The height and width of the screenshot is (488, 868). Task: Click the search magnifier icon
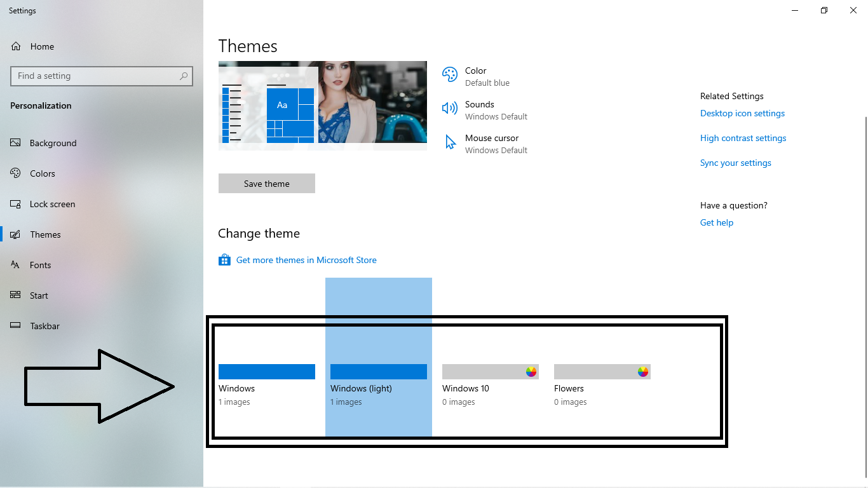[x=184, y=76]
